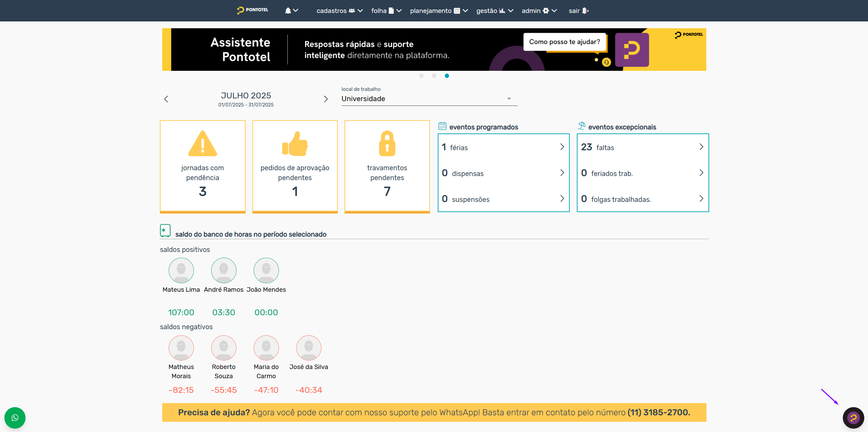
Task: Open pedidos de aprovação pendentes card
Action: pos(295,166)
